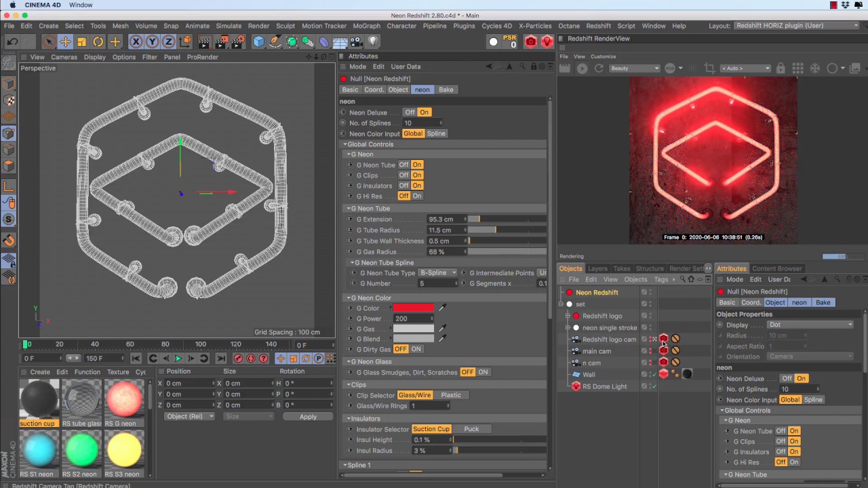
Task: Open G Neon Tube Type B-Spline dropdown
Action: point(437,273)
